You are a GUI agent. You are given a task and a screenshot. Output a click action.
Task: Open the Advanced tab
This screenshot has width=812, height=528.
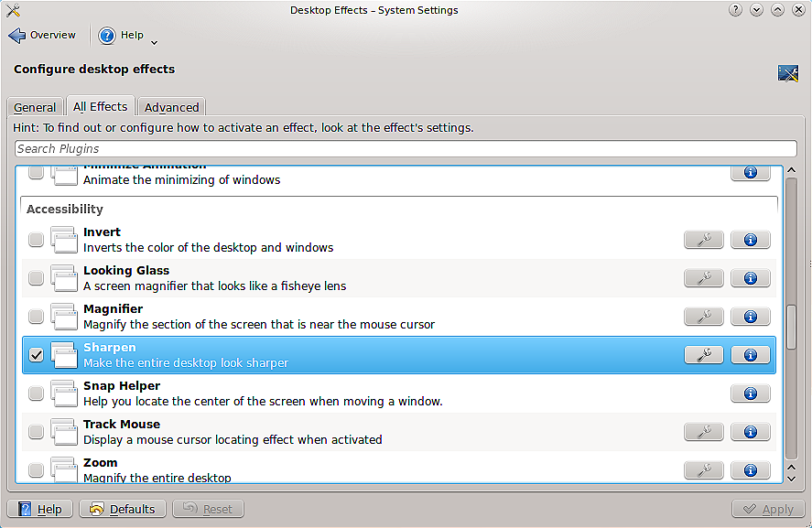pos(171,107)
